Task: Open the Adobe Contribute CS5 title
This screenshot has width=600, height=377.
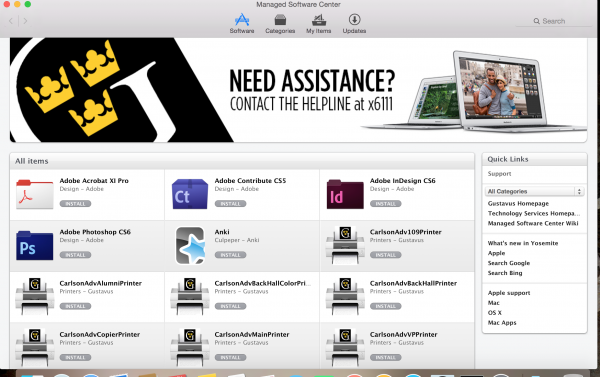Action: click(x=250, y=181)
